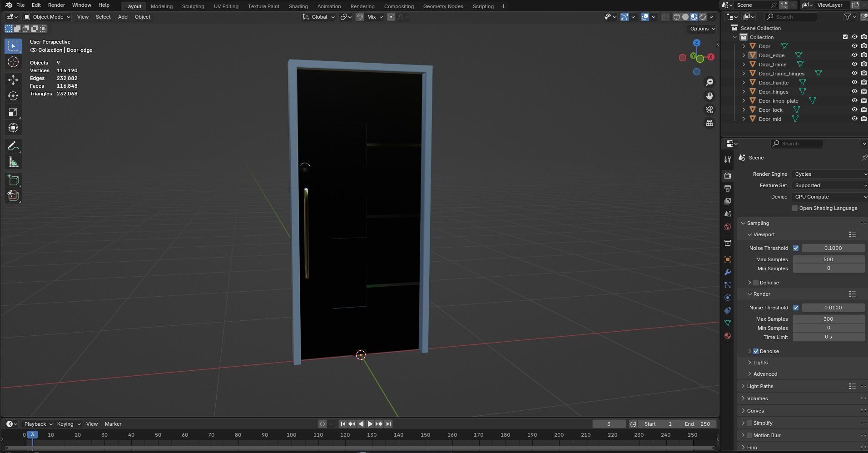Open the Global transform orientation dropdown

click(x=318, y=17)
